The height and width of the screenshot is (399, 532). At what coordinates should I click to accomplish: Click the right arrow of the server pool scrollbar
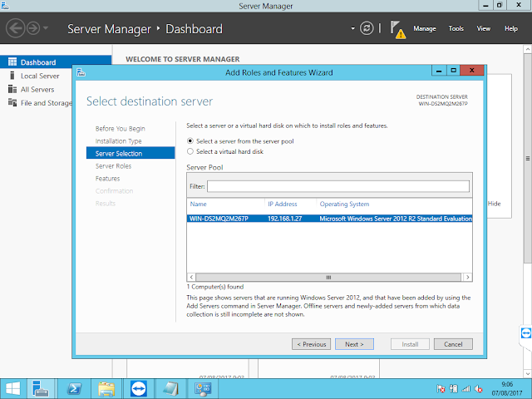coord(467,277)
